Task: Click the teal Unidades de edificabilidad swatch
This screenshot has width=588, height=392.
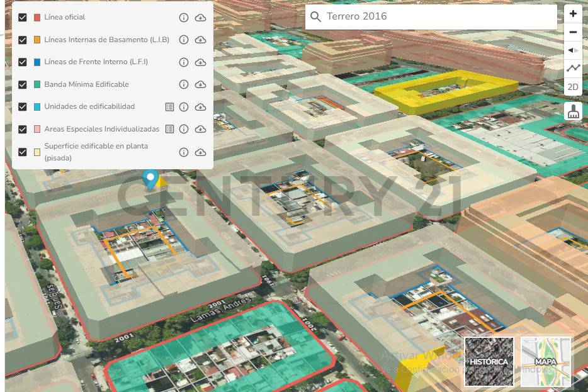Action: tap(37, 107)
